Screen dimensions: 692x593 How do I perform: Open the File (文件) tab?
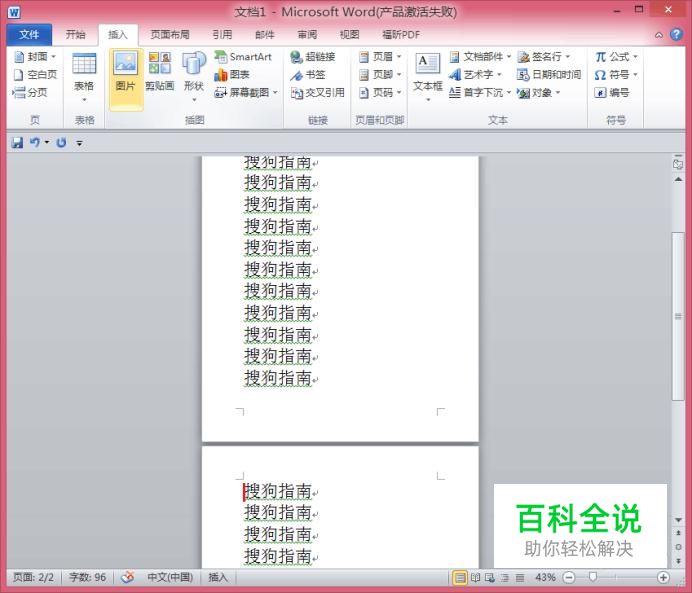click(29, 34)
